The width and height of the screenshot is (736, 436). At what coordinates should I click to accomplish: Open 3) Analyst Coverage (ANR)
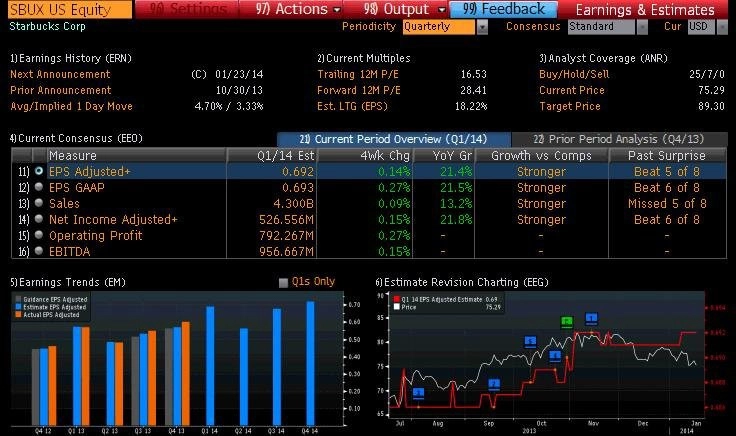[x=603, y=58]
